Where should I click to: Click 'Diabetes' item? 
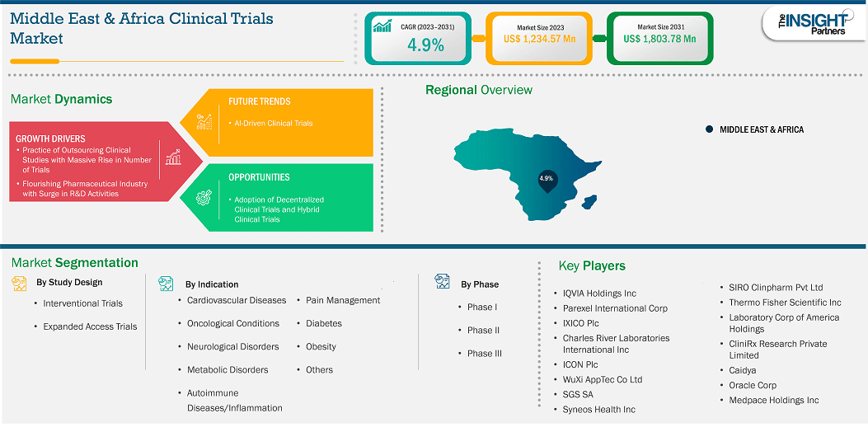point(324,323)
